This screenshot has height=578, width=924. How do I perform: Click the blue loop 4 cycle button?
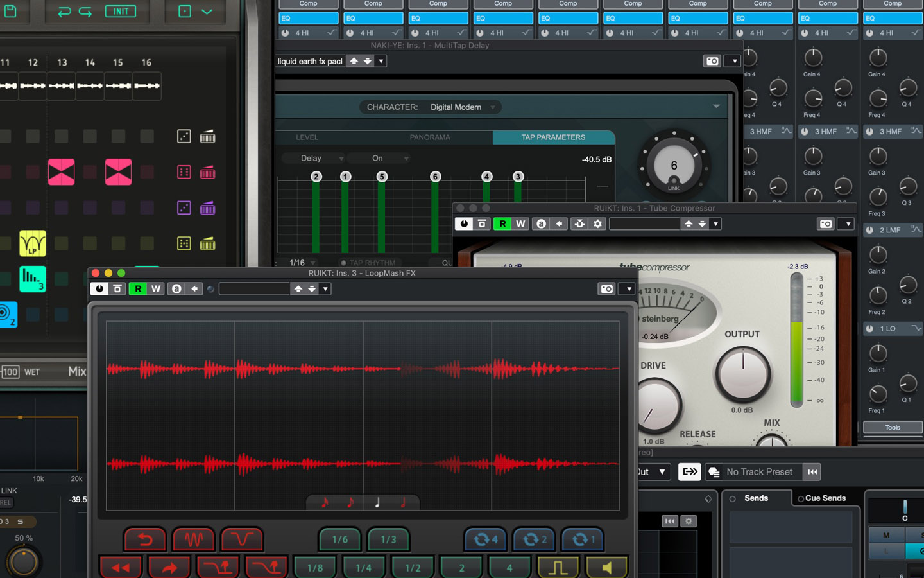[486, 539]
